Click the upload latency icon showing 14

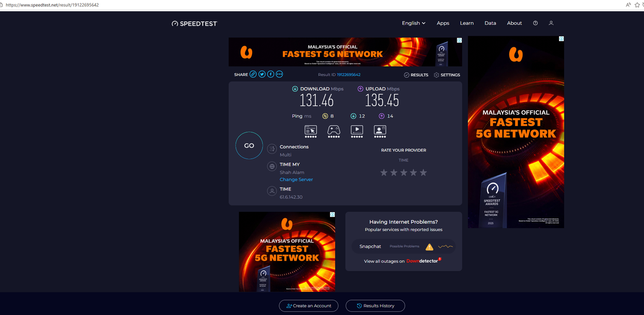tap(381, 116)
